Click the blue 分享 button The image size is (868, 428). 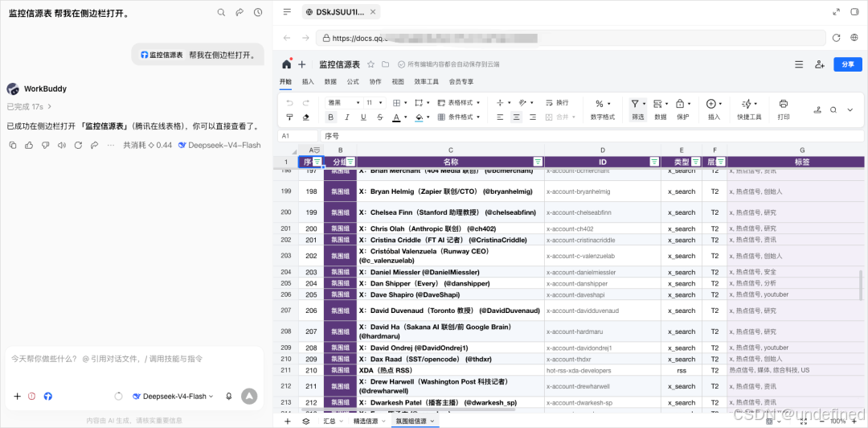point(848,64)
